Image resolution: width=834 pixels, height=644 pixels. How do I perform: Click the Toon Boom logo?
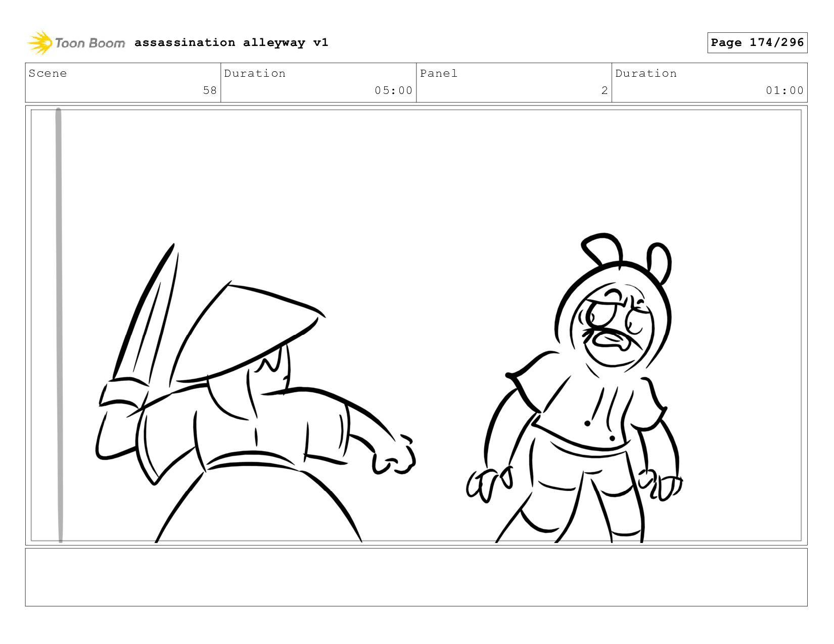pyautogui.click(x=76, y=43)
